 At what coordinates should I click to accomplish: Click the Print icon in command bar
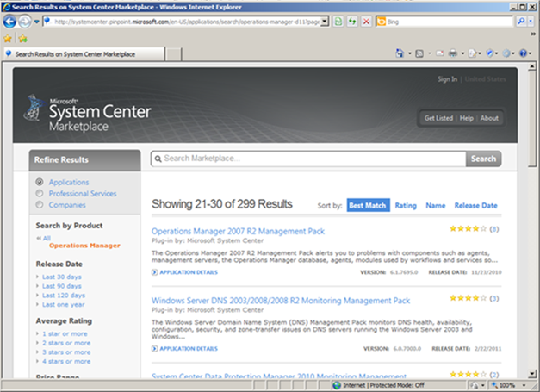click(x=453, y=53)
